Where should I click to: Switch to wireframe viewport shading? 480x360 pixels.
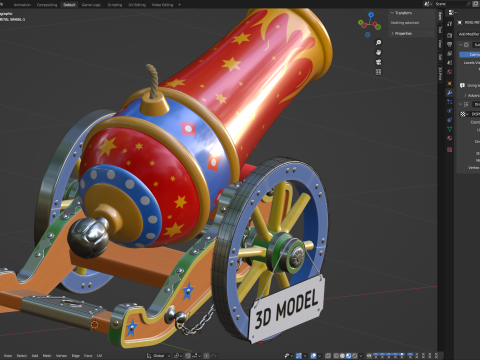pos(336,356)
